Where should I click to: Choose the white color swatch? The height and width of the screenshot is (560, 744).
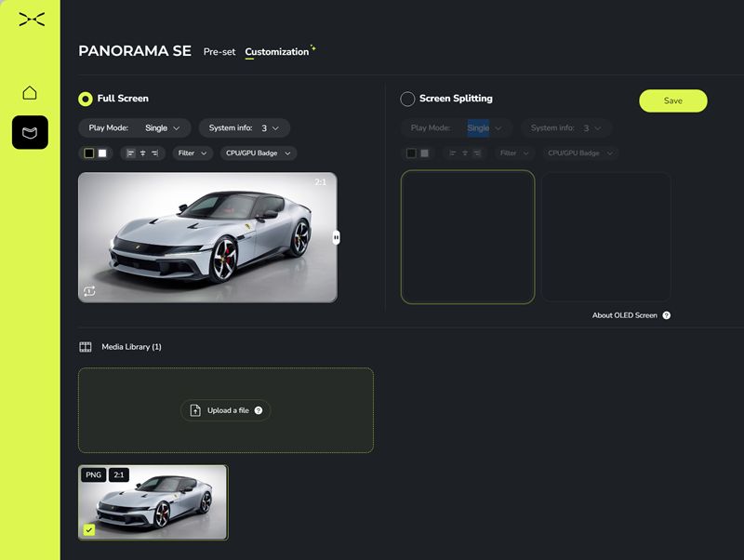click(x=102, y=153)
